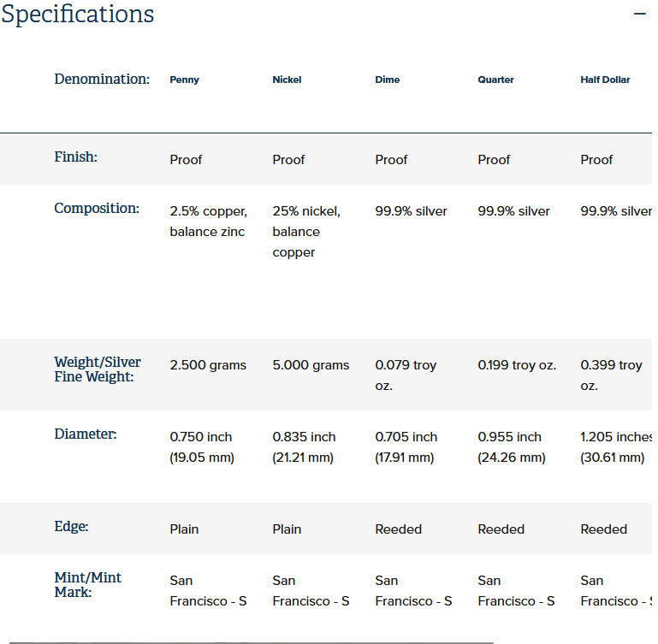Select the nickel's 5.000 grams weight

pyautogui.click(x=311, y=365)
